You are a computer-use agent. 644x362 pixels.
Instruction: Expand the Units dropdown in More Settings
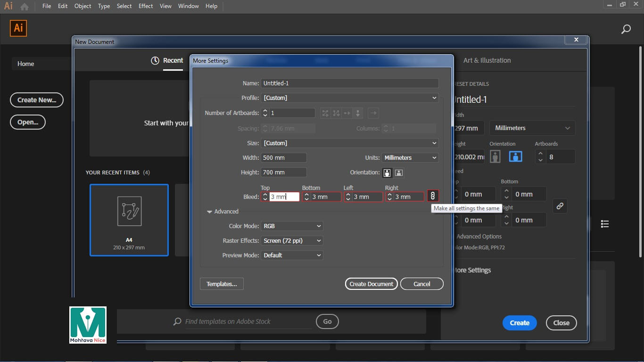coord(410,158)
